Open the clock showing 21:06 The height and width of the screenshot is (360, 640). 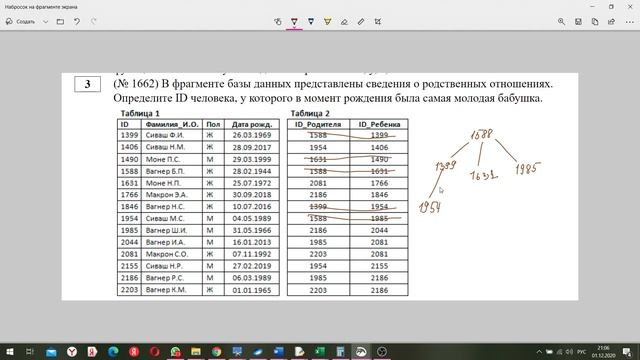pos(603,351)
